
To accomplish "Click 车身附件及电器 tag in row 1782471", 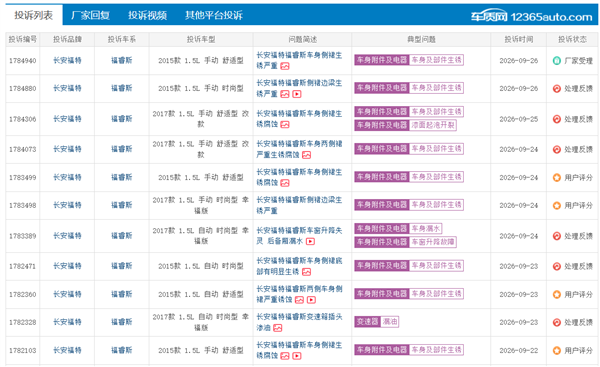I will [382, 266].
